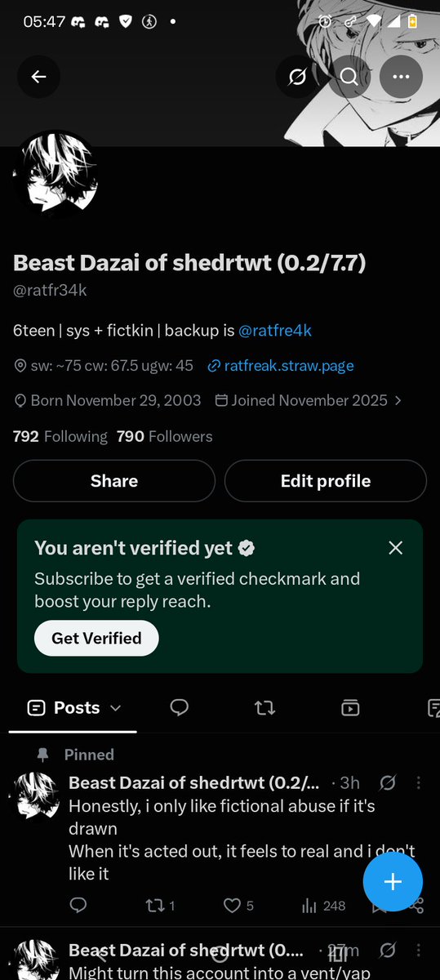The image size is (440, 980).
Task: Switch to the reposts tab icon
Action: 264,708
